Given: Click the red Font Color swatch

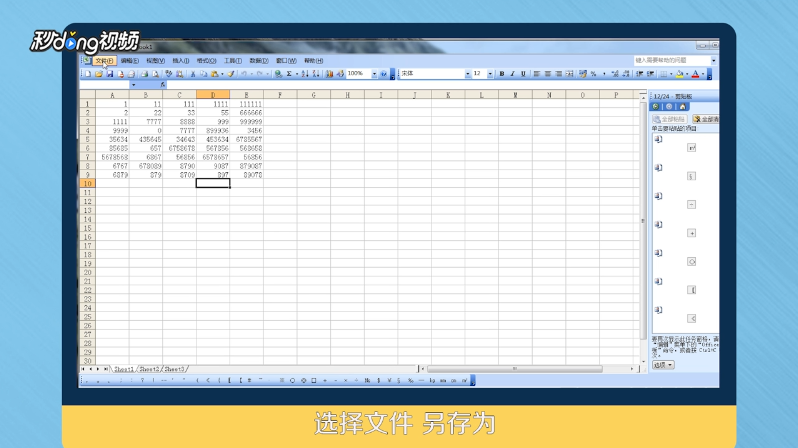Looking at the screenshot, I should point(695,74).
